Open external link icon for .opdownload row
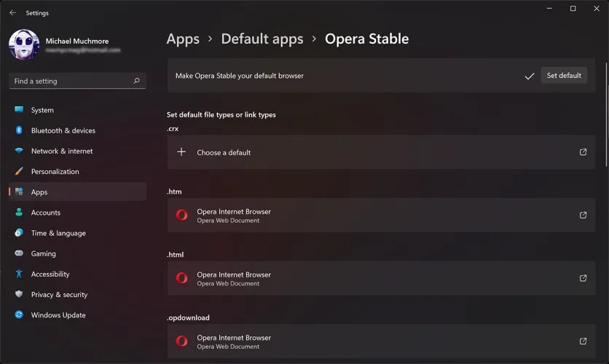 point(583,341)
